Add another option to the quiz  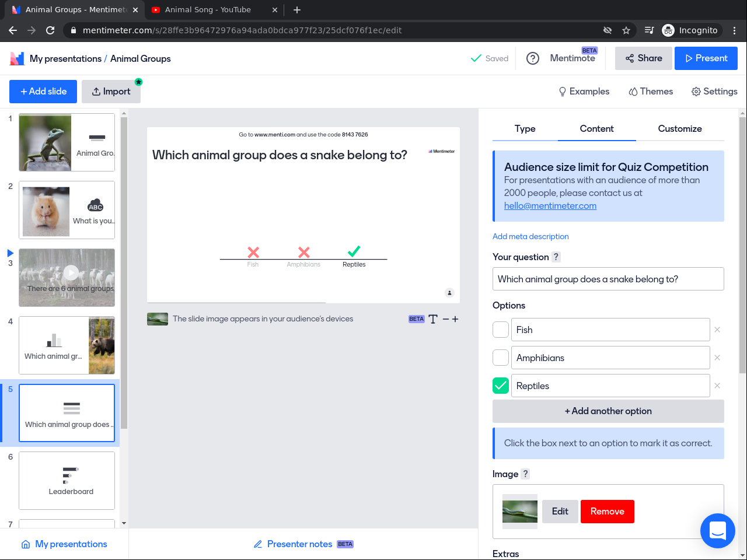pyautogui.click(x=608, y=411)
